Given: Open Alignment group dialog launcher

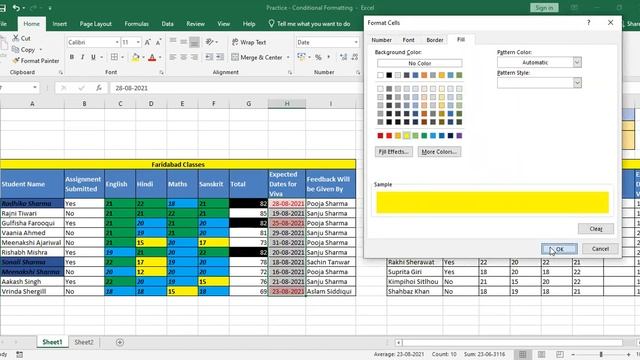Looking at the screenshot, I should [x=290, y=72].
